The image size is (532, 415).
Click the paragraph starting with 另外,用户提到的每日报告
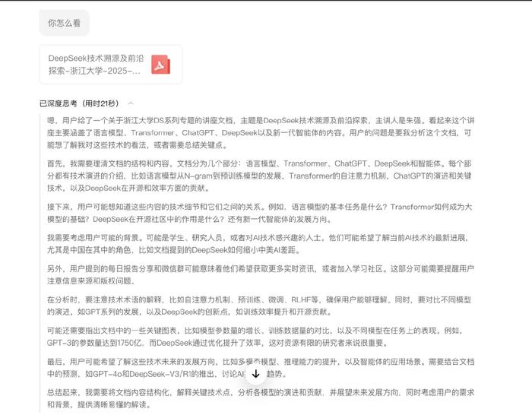pyautogui.click(x=261, y=275)
